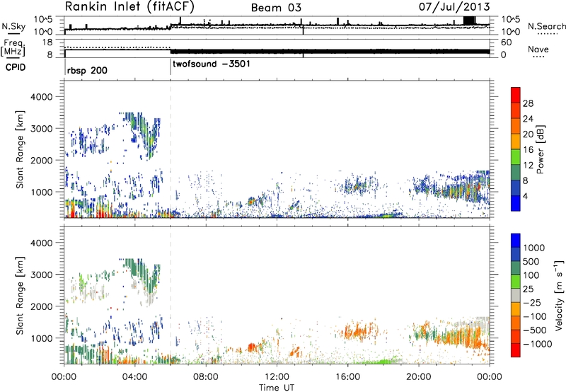Screen dimensions: 566x392
Task: Click the 'N.Sky' legend label
Action: coord(13,26)
